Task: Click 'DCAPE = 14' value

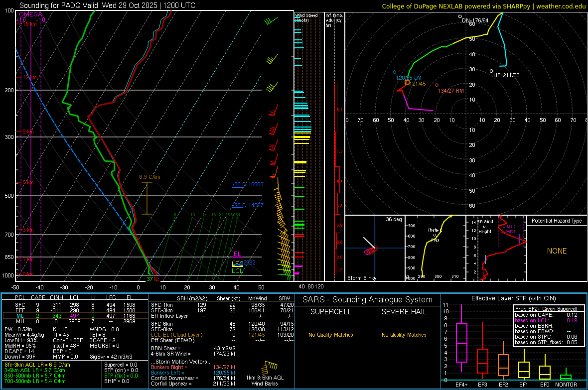Action: (x=19, y=351)
